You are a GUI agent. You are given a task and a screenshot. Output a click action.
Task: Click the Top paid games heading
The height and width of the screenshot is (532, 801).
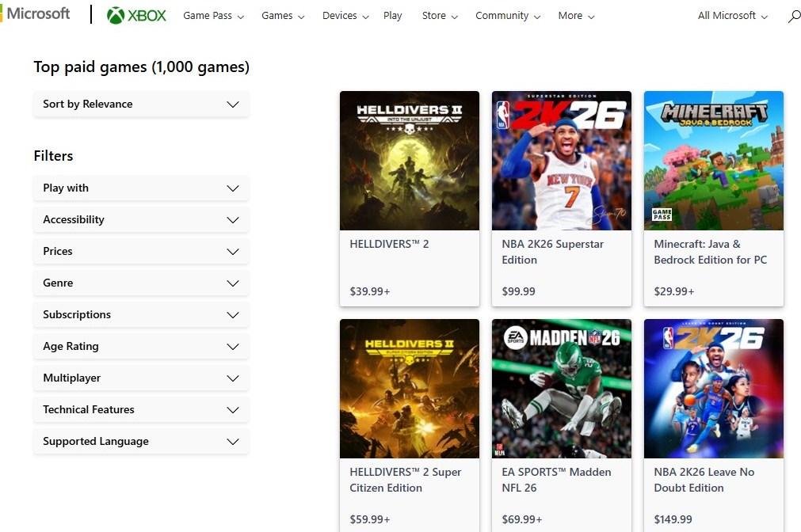142,66
